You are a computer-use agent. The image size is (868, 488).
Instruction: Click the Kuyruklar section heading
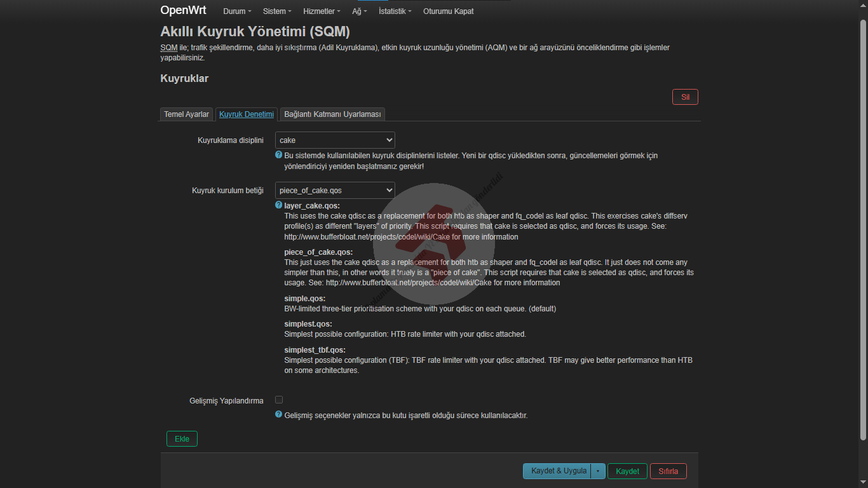pos(184,79)
